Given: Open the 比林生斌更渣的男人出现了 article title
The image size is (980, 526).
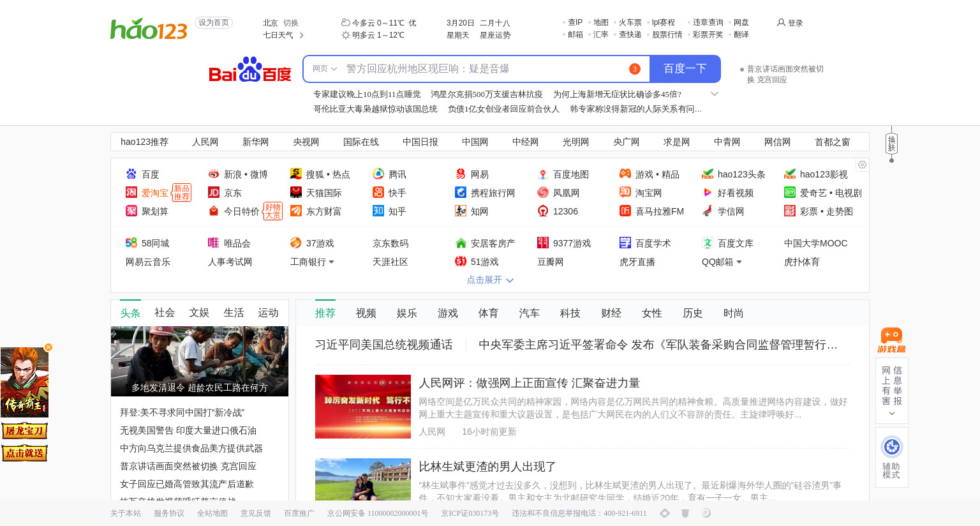Looking at the screenshot, I should 487,467.
